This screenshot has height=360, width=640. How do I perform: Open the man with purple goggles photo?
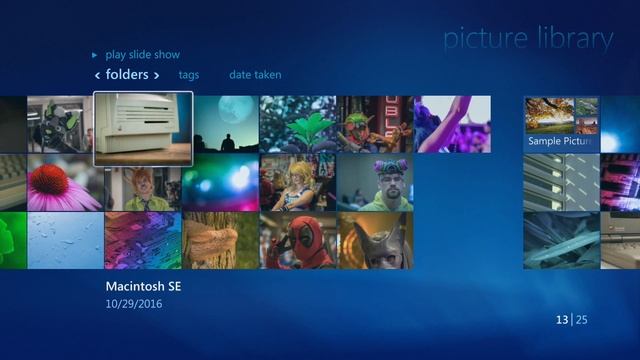click(x=375, y=182)
